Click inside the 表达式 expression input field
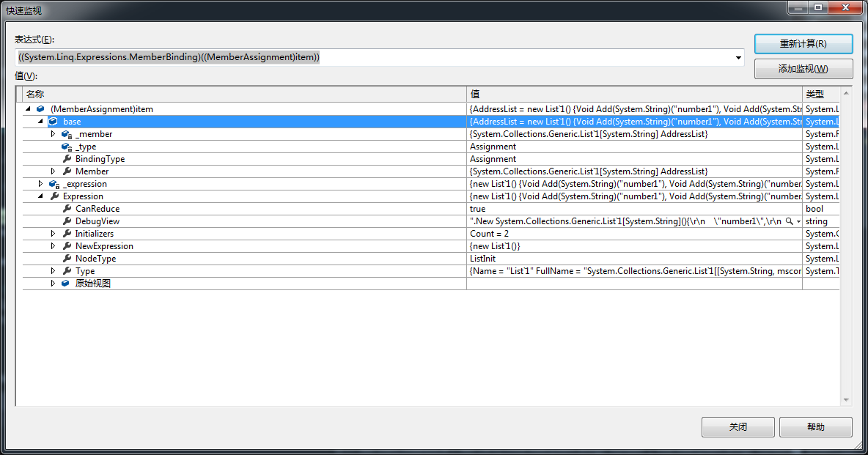The height and width of the screenshot is (455, 868). (367, 57)
